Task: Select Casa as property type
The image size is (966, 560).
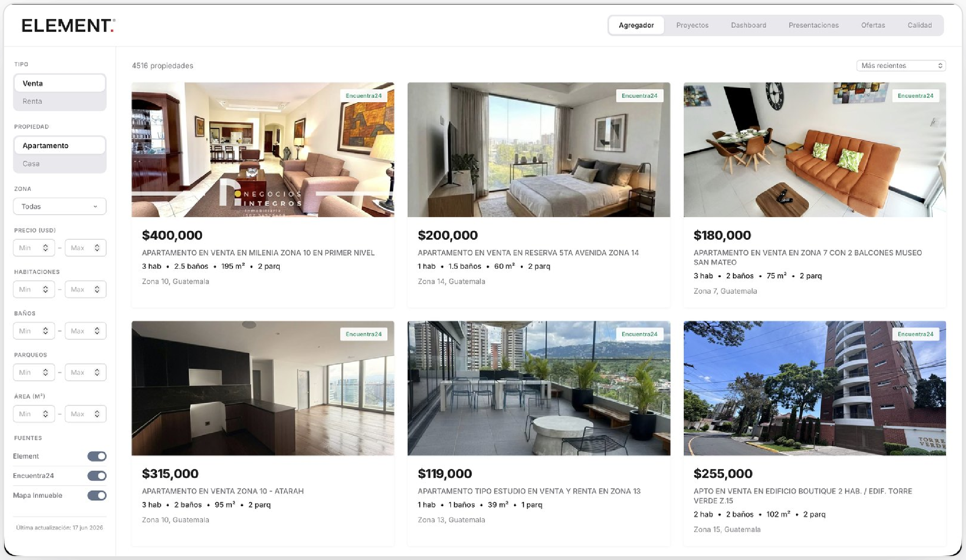Action: 60,164
